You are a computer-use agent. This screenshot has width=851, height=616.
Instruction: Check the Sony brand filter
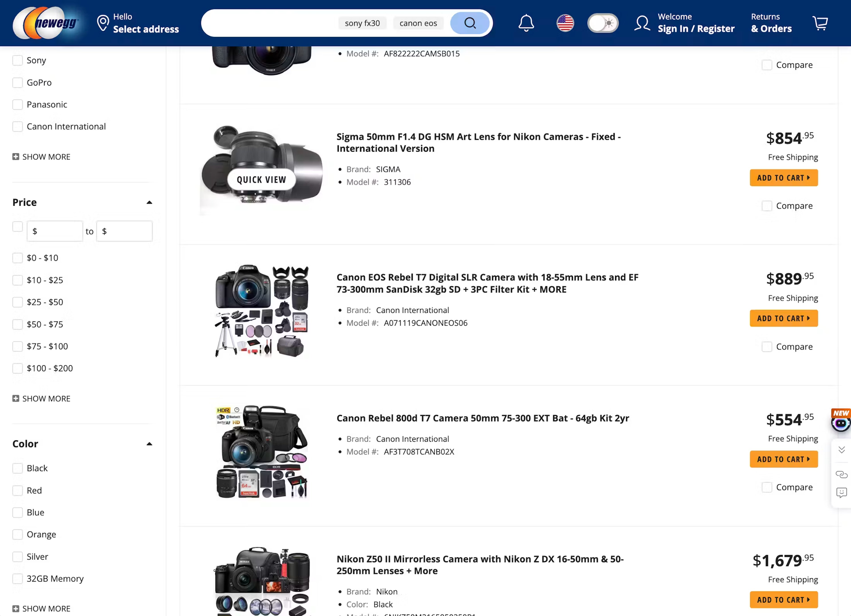coord(17,60)
